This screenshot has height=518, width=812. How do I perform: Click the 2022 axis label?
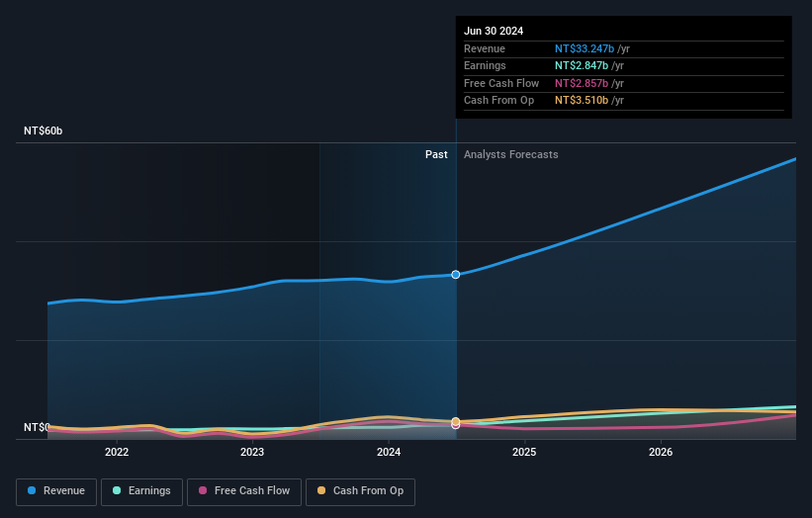[117, 453]
